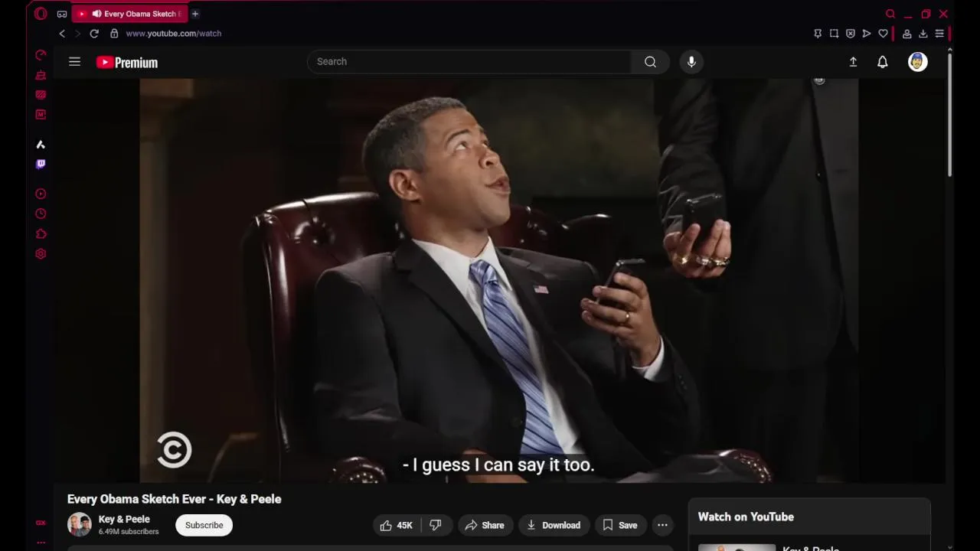Image resolution: width=980 pixels, height=551 pixels.
Task: Click the search magnifier button
Action: click(x=650, y=62)
